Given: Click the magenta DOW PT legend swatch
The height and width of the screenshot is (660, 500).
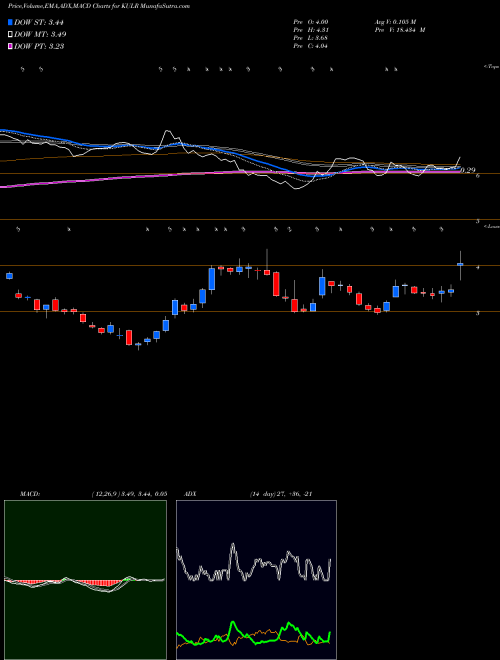Looking at the screenshot, I should click(x=11, y=46).
